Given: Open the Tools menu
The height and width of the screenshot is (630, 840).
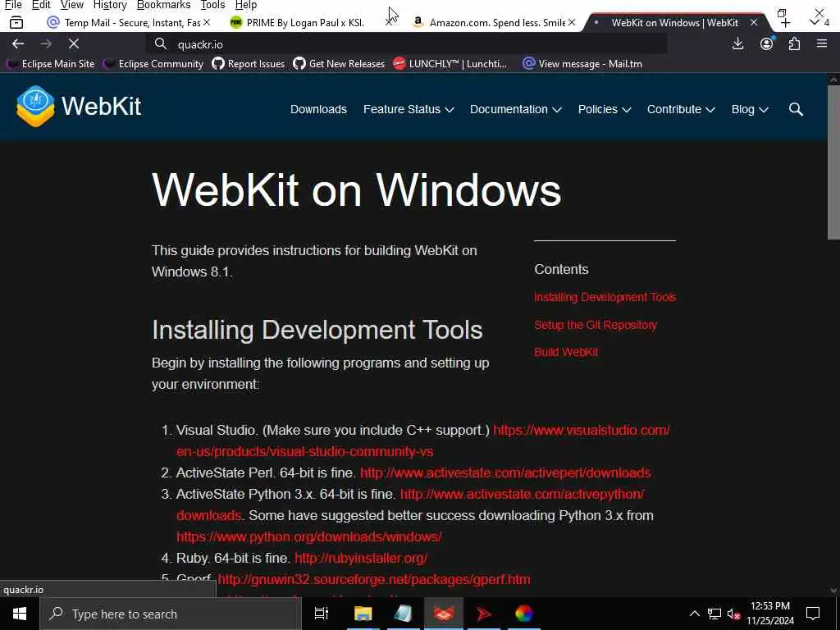Looking at the screenshot, I should (x=212, y=5).
